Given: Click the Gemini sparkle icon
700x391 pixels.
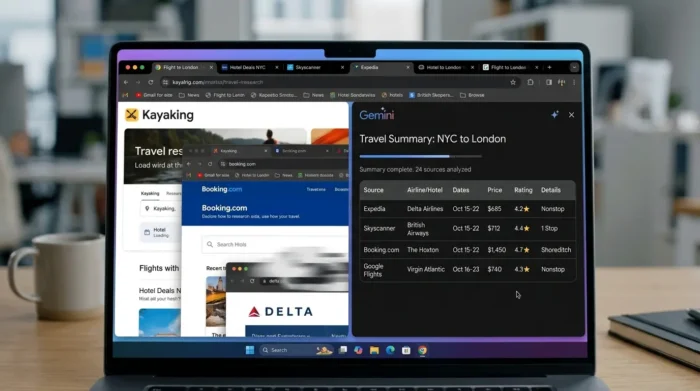Looking at the screenshot, I should click(x=554, y=115).
